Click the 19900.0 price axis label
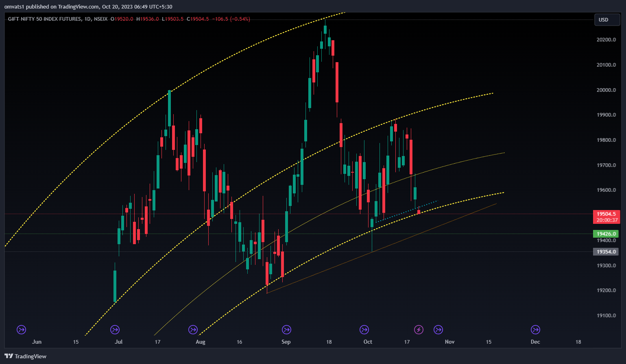This screenshot has width=626, height=364. (x=606, y=115)
